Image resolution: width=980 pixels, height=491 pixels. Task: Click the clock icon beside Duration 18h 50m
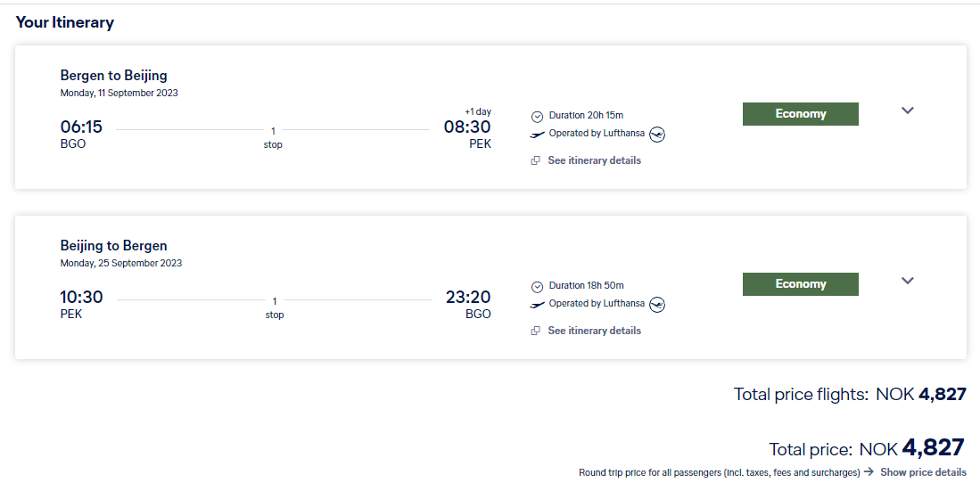tap(537, 286)
